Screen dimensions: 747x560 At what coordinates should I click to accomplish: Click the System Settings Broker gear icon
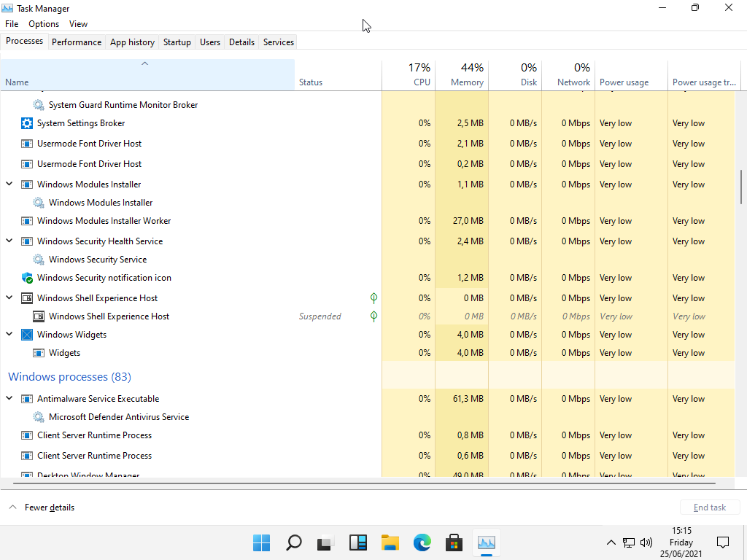[28, 123]
